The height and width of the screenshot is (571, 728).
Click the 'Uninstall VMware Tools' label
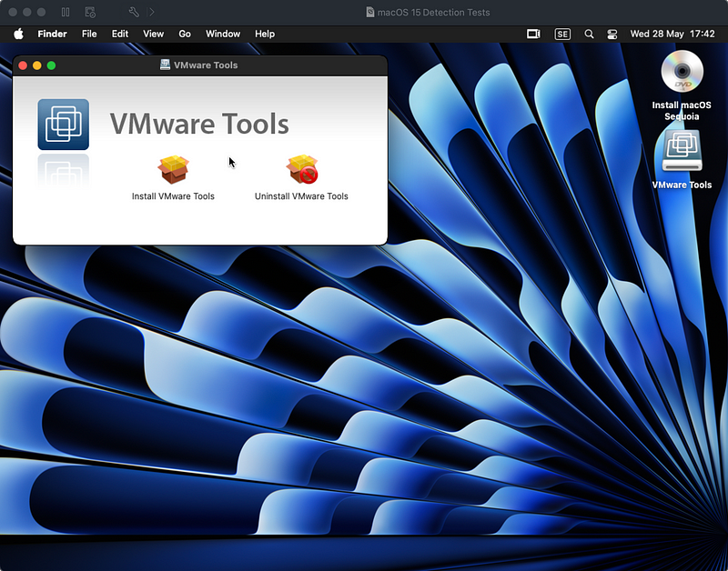click(x=301, y=196)
